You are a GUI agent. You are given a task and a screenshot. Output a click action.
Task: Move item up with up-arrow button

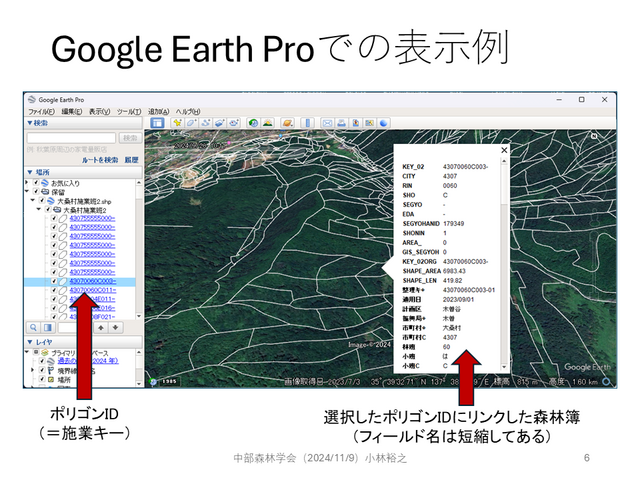pyautogui.click(x=101, y=327)
